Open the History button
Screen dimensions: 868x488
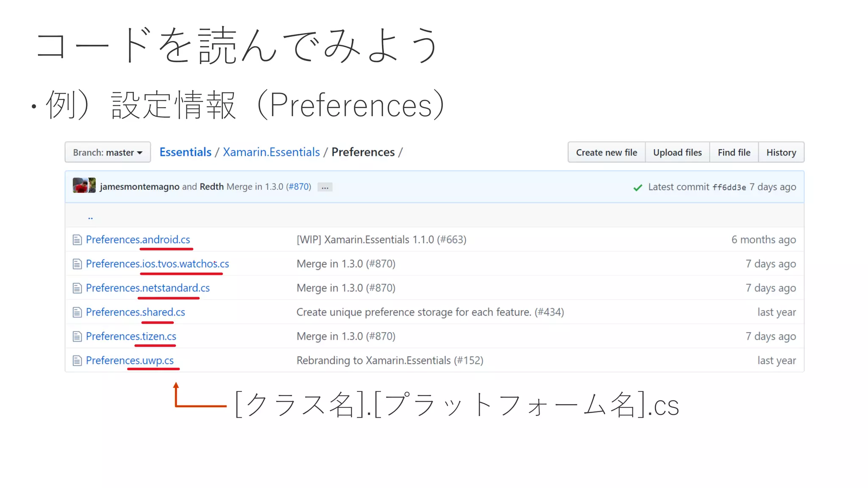tap(781, 152)
